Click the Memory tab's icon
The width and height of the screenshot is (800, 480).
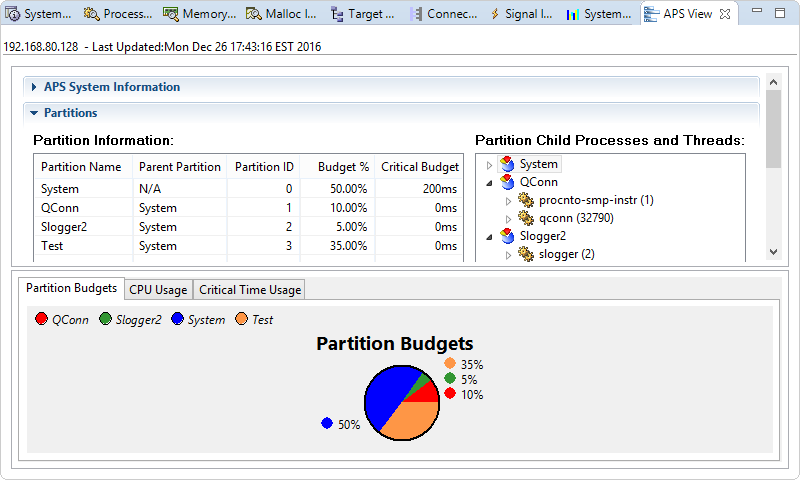coord(171,14)
